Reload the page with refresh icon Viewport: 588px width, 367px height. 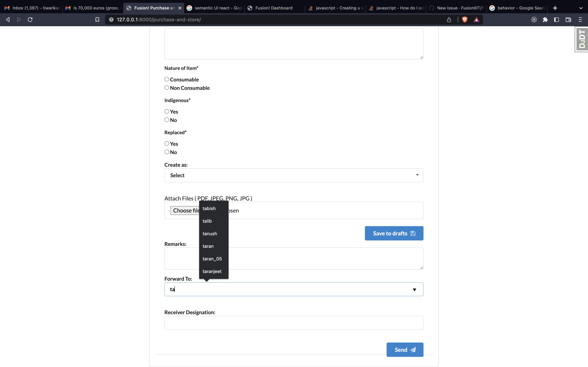30,20
